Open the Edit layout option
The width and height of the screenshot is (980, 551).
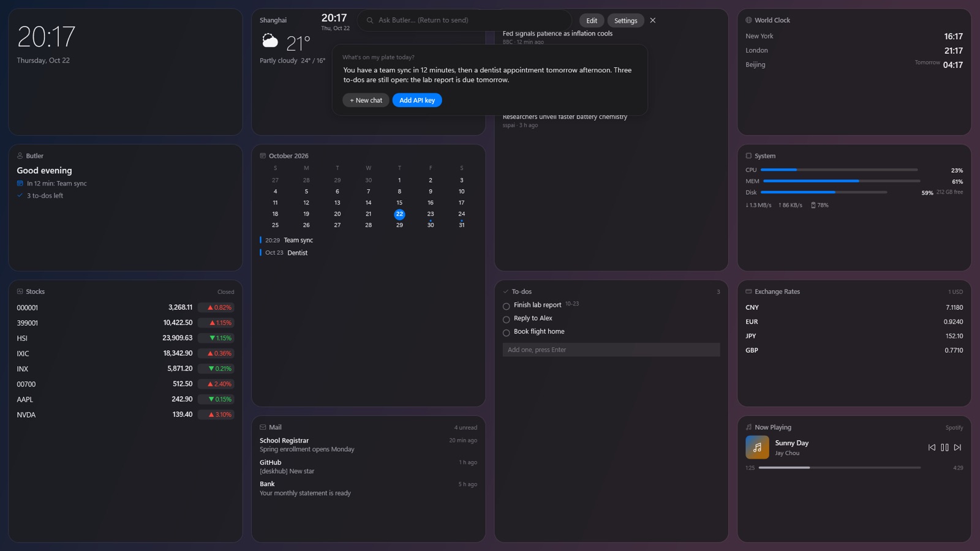pos(592,21)
